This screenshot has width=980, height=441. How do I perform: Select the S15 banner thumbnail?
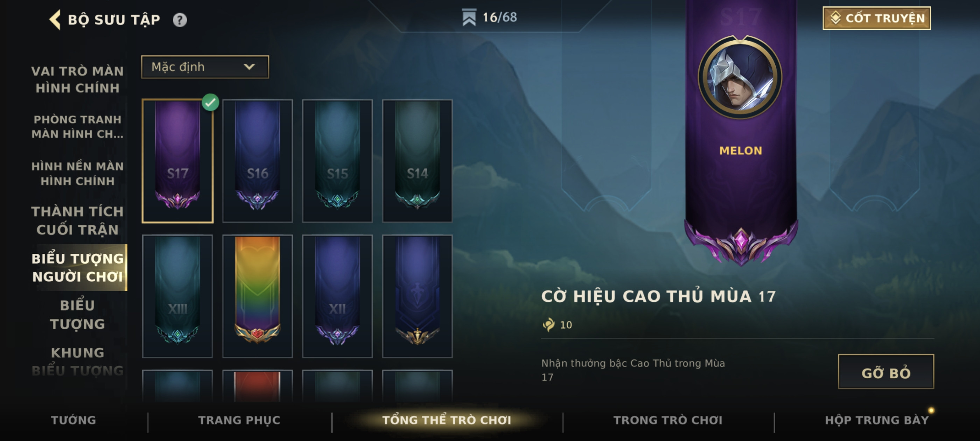(337, 161)
